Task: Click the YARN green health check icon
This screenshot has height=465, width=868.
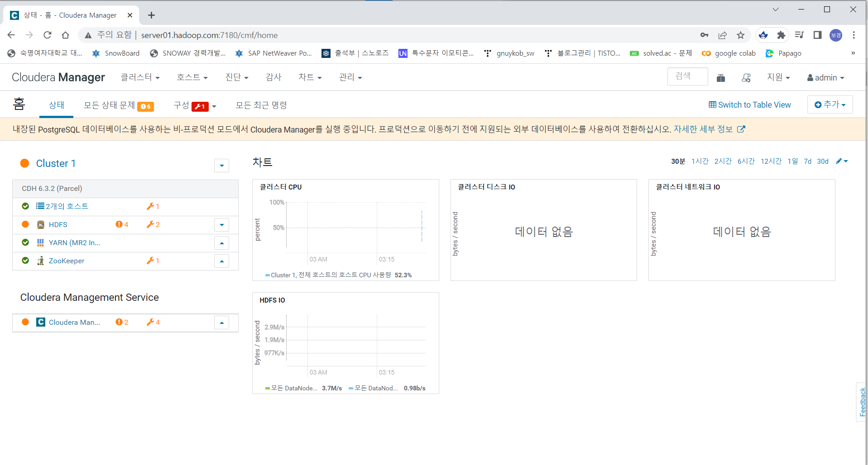Action: pos(25,242)
